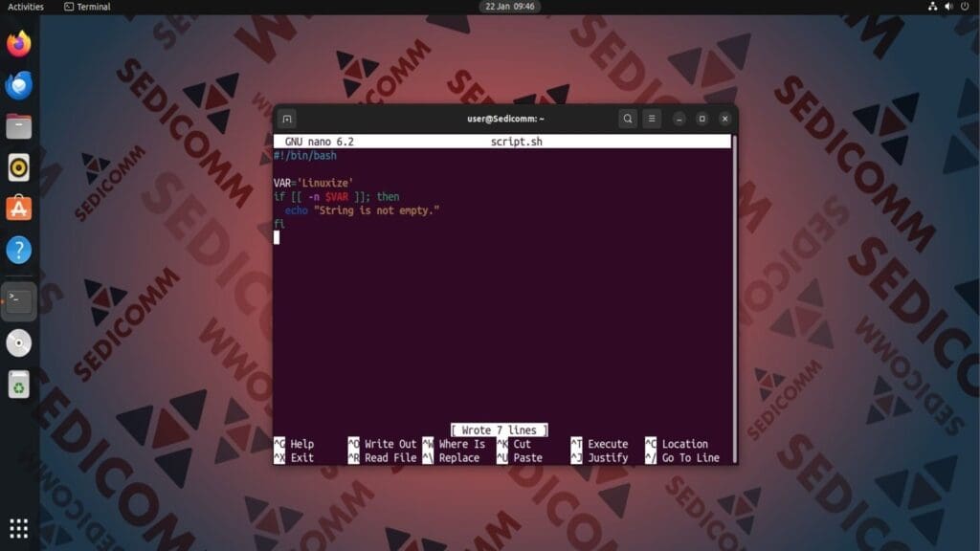Open the Terminal app menu
This screenshot has height=551, width=980.
[x=89, y=7]
